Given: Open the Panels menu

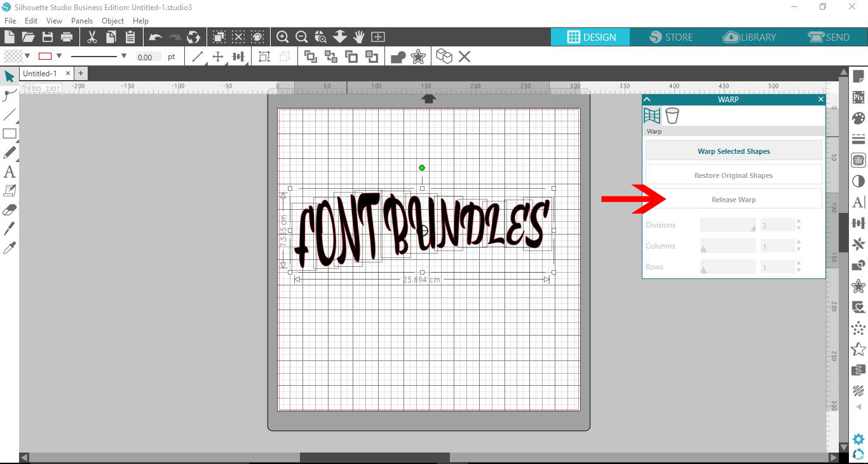Looking at the screenshot, I should (x=82, y=20).
